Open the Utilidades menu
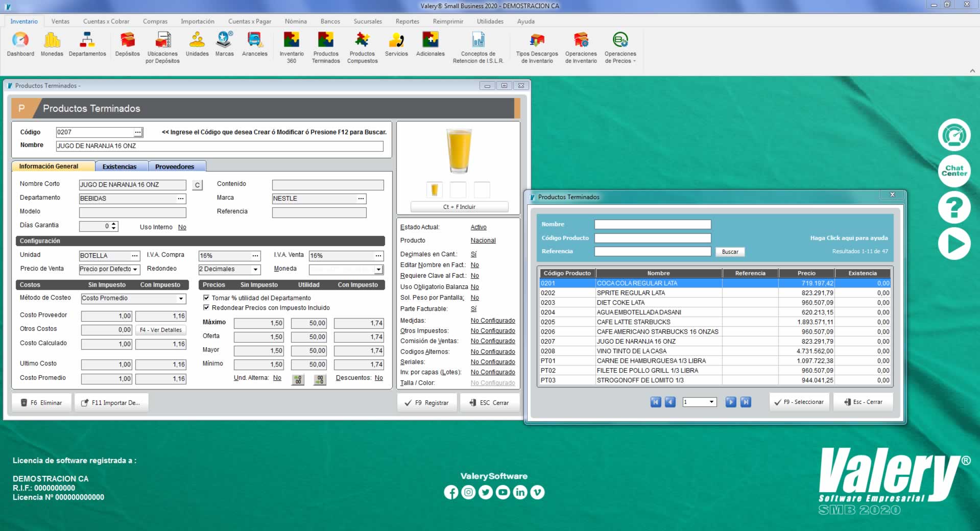Image resolution: width=980 pixels, height=531 pixels. (490, 21)
